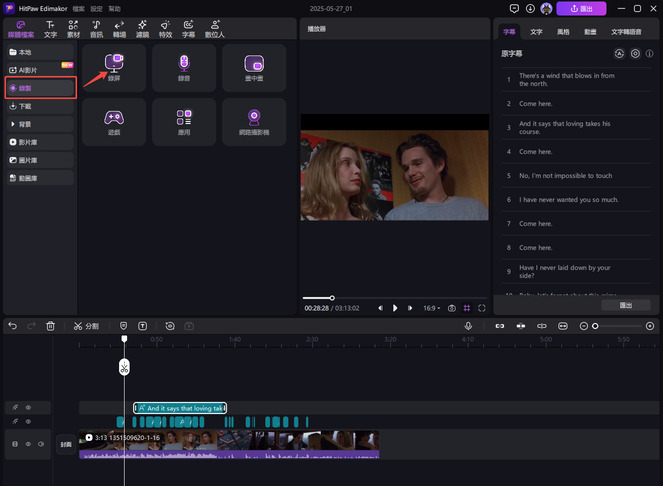663x486 pixels.
Task: Open the user avatar profile
Action: click(x=546, y=8)
